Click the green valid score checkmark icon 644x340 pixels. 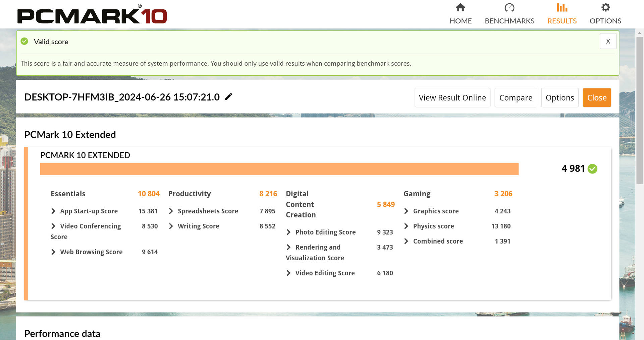coord(24,41)
